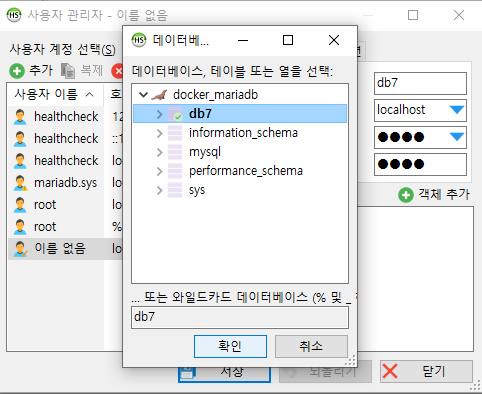Screen dimensions: 482x394
Task: Open the localhost host dropdown
Action: point(457,110)
